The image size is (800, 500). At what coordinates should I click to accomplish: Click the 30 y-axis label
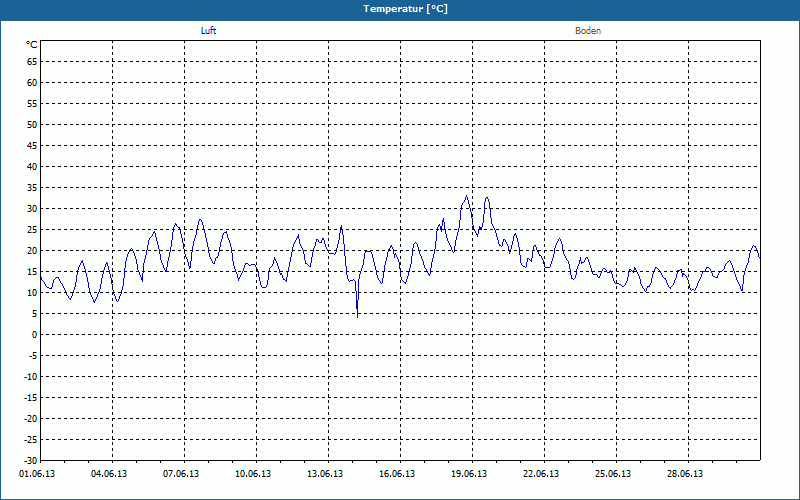coord(32,209)
